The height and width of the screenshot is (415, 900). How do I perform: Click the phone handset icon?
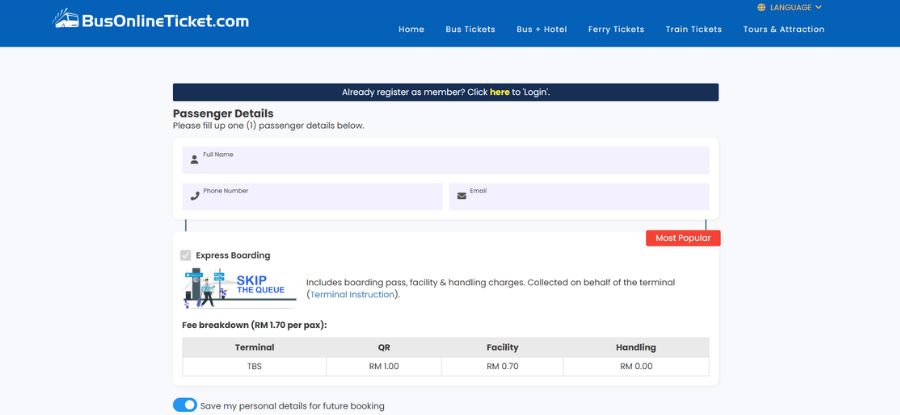click(x=195, y=196)
